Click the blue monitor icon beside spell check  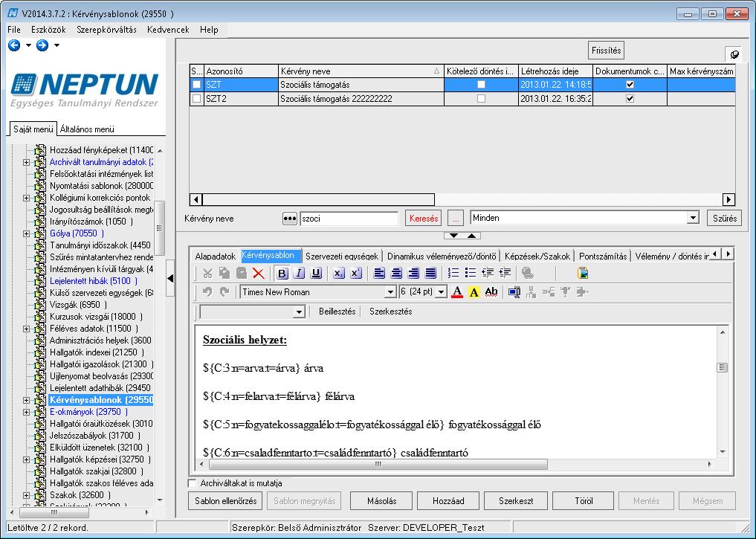[514, 291]
